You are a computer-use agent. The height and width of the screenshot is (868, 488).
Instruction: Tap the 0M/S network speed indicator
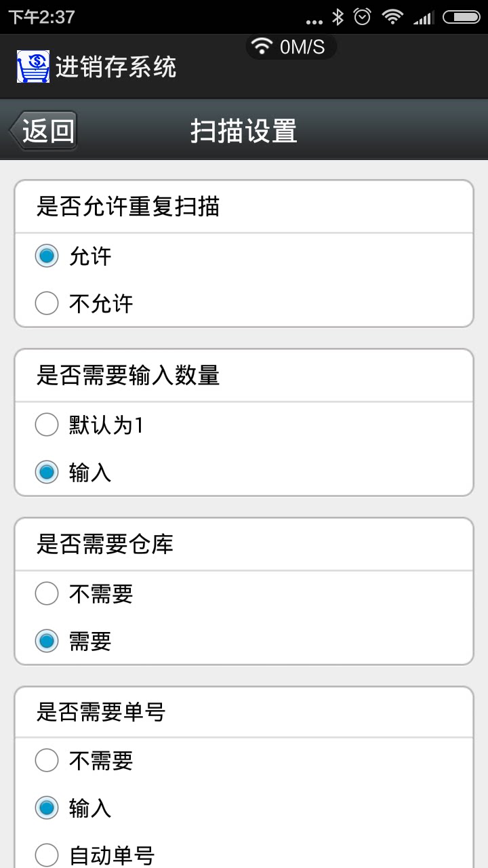[x=291, y=47]
